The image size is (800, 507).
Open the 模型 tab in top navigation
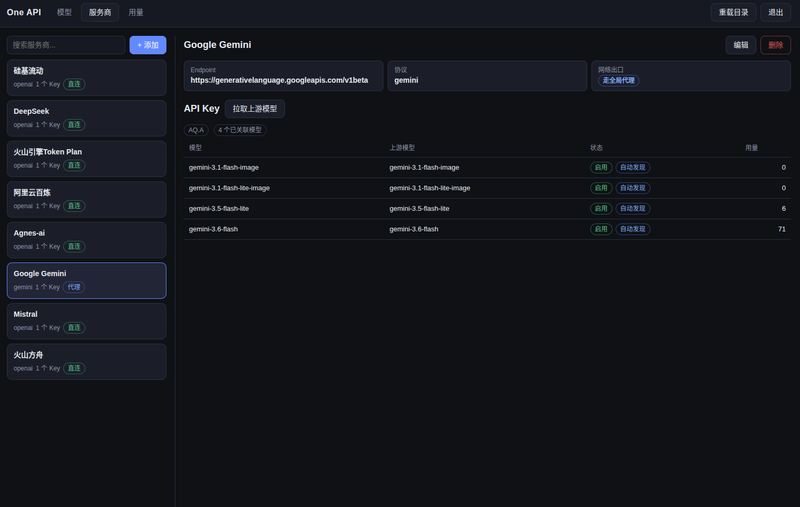64,12
